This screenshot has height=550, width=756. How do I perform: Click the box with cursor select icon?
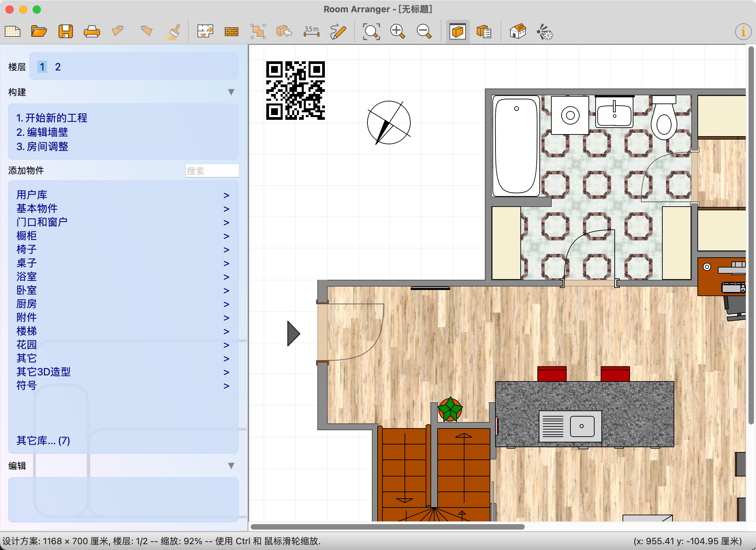click(x=284, y=32)
